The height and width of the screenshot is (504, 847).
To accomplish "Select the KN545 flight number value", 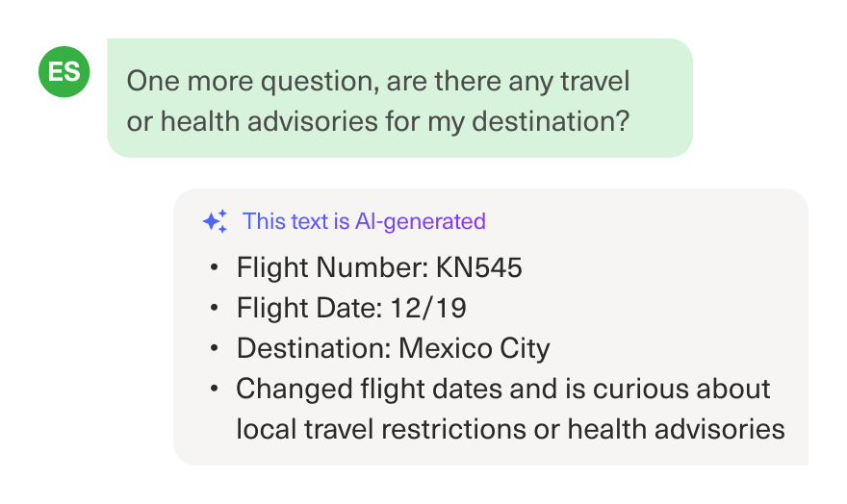I will pyautogui.click(x=478, y=267).
